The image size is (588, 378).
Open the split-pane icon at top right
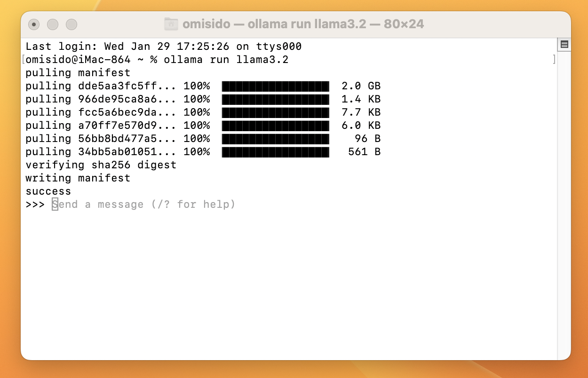[564, 44]
